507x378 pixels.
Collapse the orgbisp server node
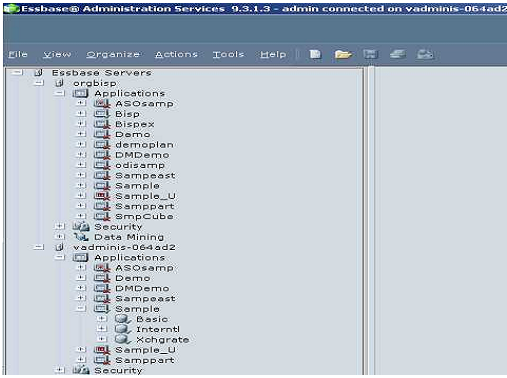click(39, 82)
